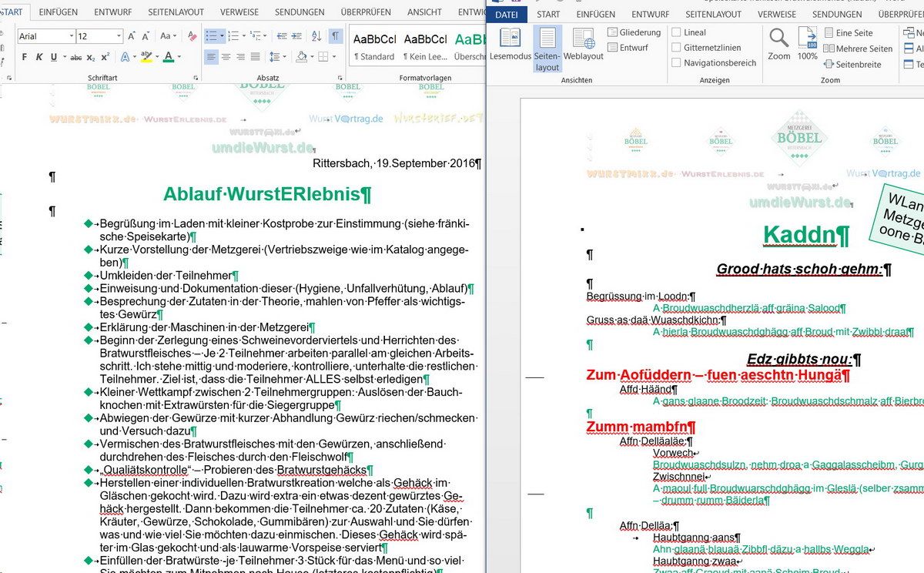Switch to Weblayout view in right window
This screenshot has height=573, width=924.
[x=584, y=45]
